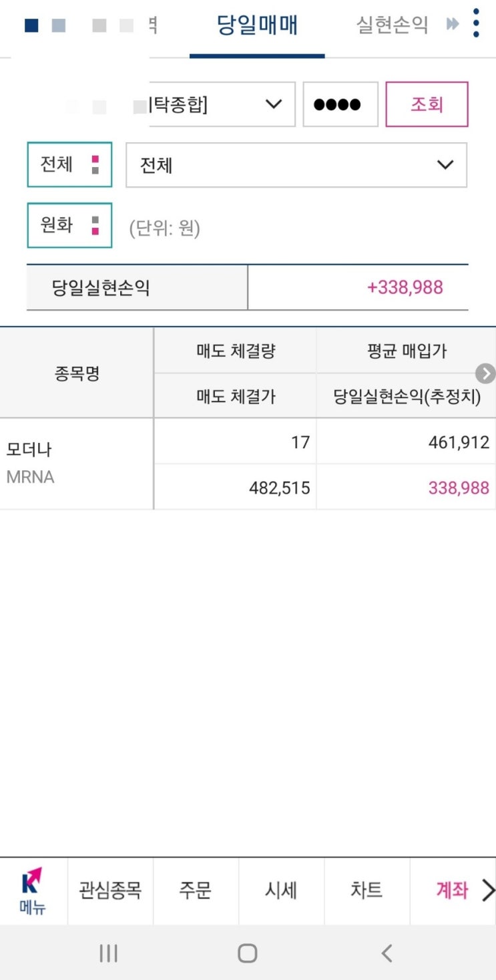Open the wide 전체 dropdown list
Screen dimensions: 496x980
(x=296, y=164)
